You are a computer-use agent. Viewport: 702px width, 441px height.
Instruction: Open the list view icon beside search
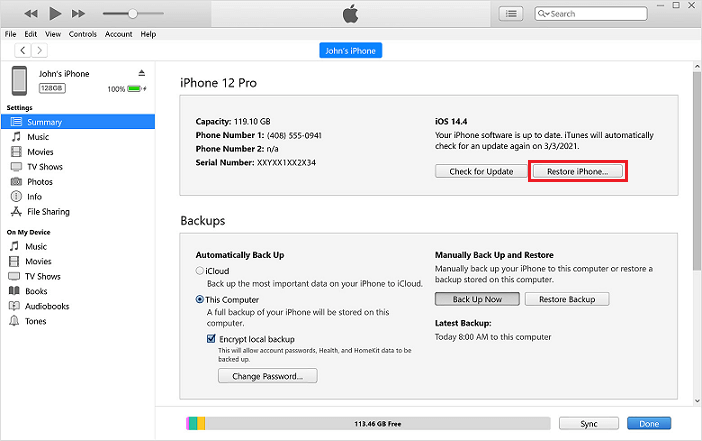(511, 14)
